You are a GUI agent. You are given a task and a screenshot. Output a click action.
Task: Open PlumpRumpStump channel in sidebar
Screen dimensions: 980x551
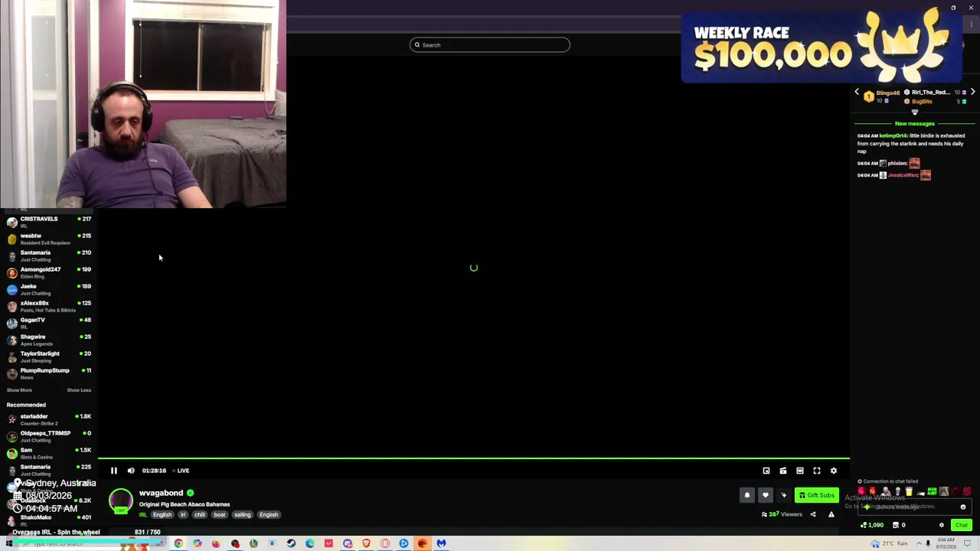(x=49, y=373)
